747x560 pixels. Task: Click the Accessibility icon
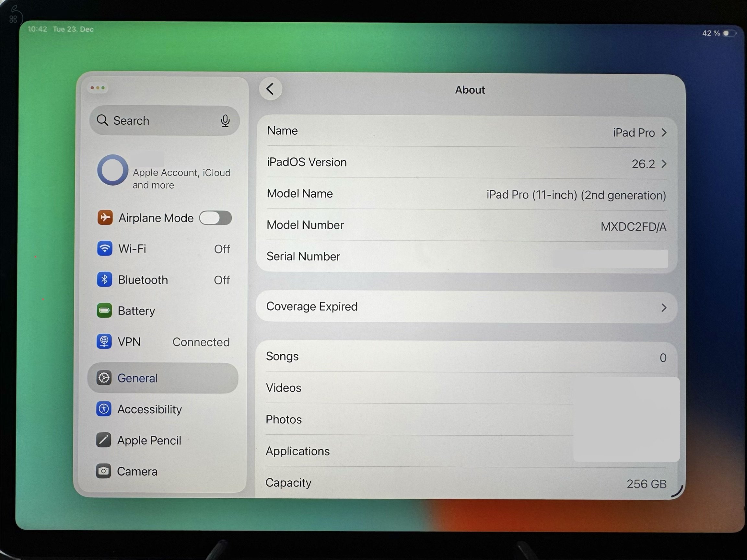coord(103,409)
